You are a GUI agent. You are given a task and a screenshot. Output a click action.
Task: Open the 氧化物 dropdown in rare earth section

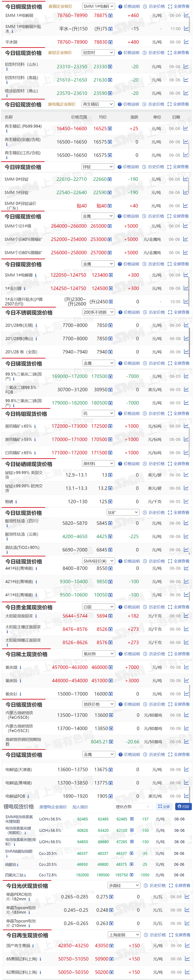point(98,654)
